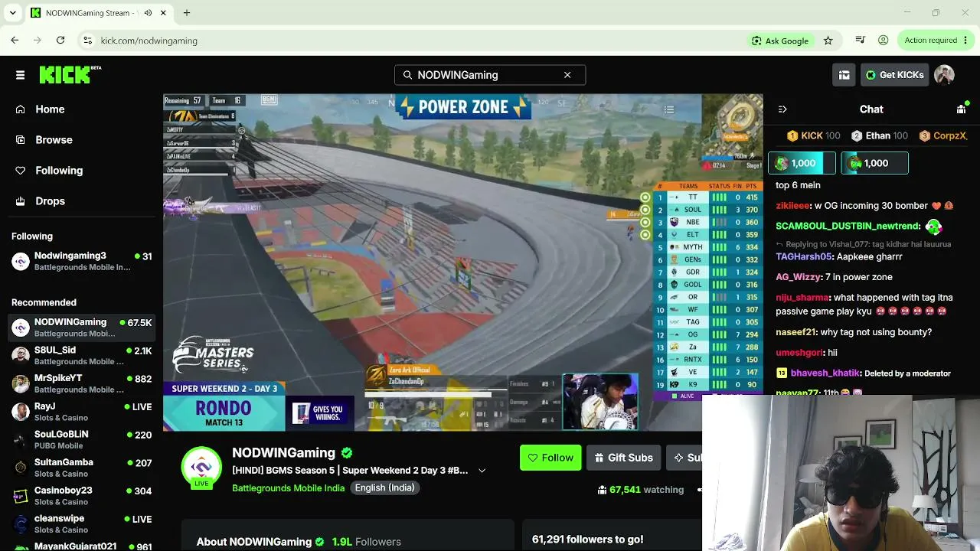Viewport: 980px width, 551px height.
Task: Follow the NODWINGaming channel
Action: (550, 458)
